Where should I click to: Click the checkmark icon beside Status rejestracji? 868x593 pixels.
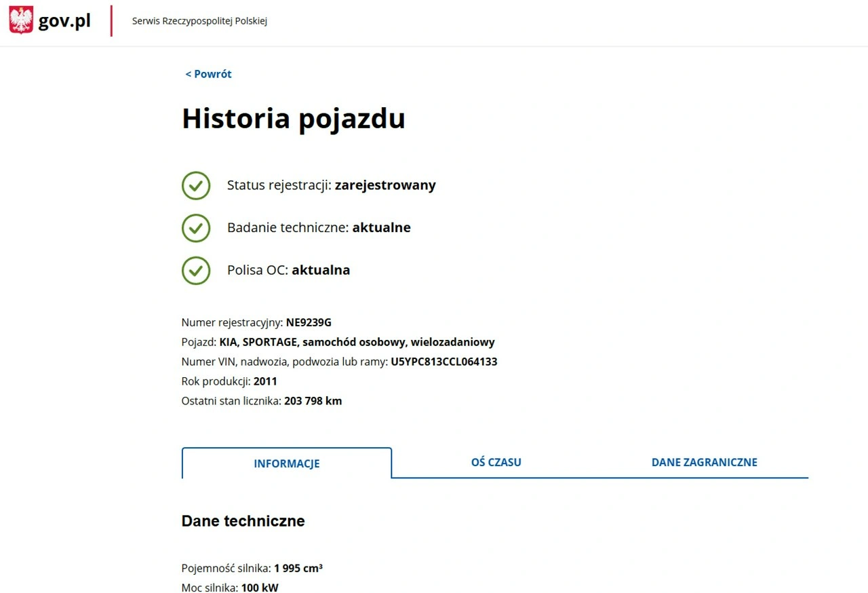[196, 185]
